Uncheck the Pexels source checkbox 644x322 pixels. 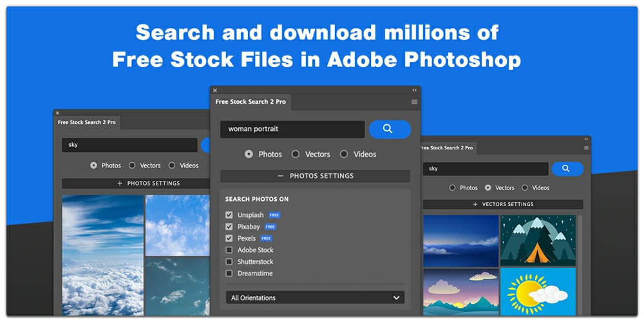pyautogui.click(x=229, y=238)
